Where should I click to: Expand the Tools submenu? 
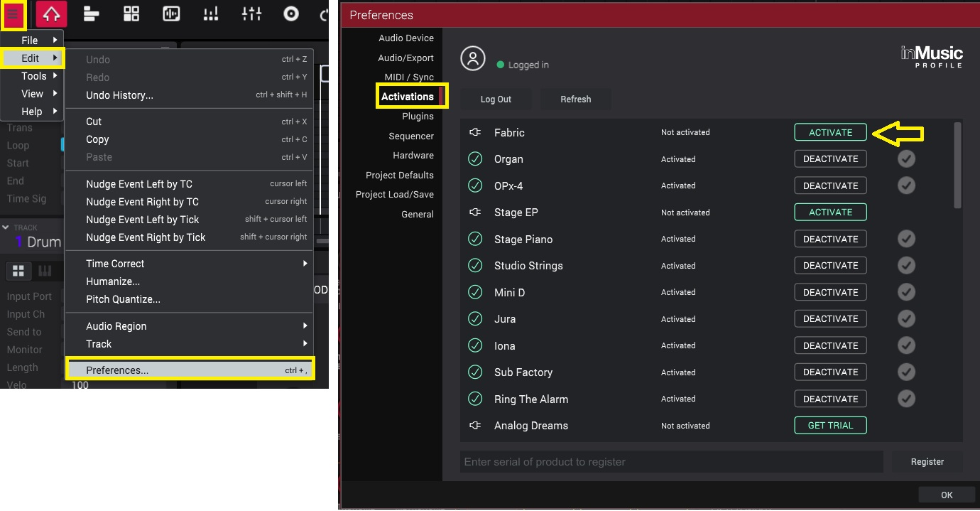(x=33, y=76)
